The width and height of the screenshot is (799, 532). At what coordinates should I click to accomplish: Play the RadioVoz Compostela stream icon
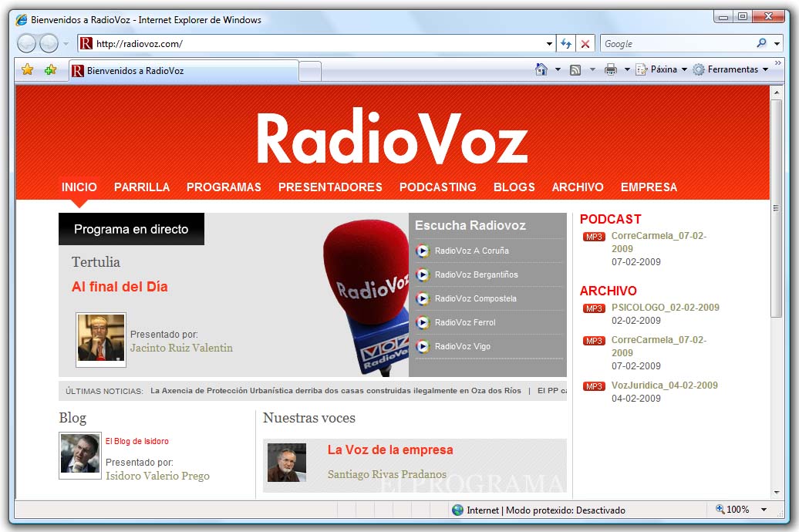click(x=423, y=298)
